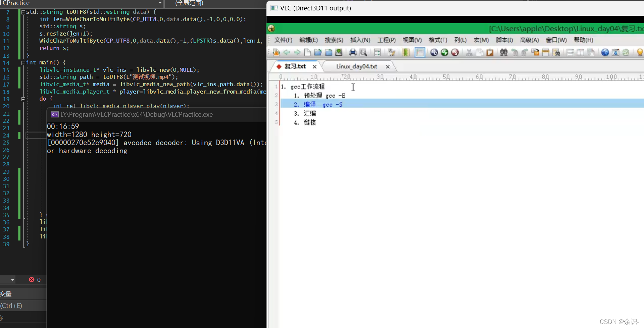
Task: Paste from clipboard using the clipboard icon
Action: point(490,52)
